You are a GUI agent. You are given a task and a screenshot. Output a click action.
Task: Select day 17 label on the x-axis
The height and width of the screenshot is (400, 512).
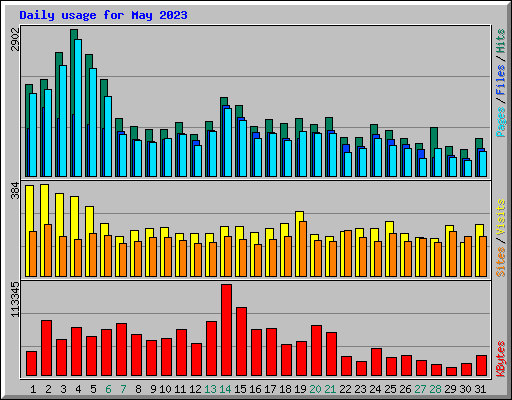270,389
